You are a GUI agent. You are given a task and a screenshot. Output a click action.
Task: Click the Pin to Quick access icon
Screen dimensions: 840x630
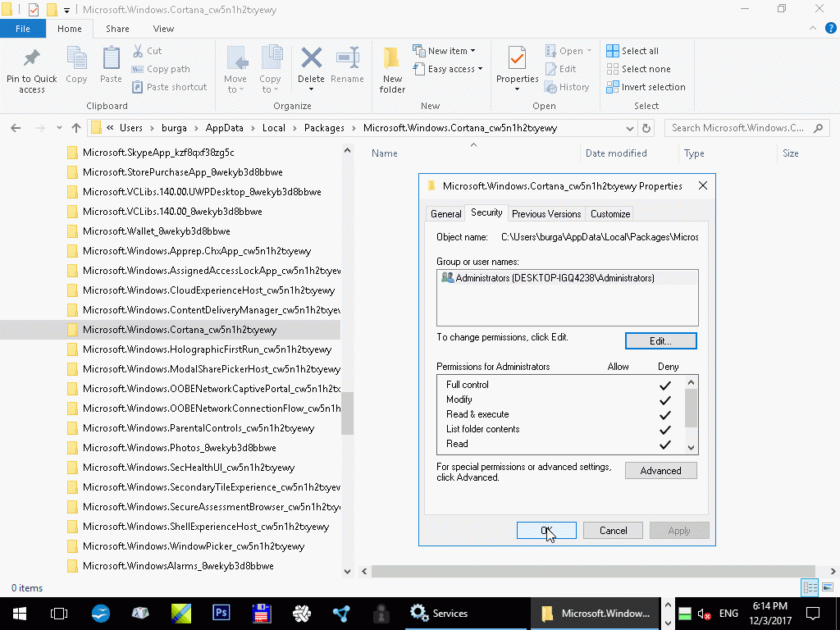[32, 59]
